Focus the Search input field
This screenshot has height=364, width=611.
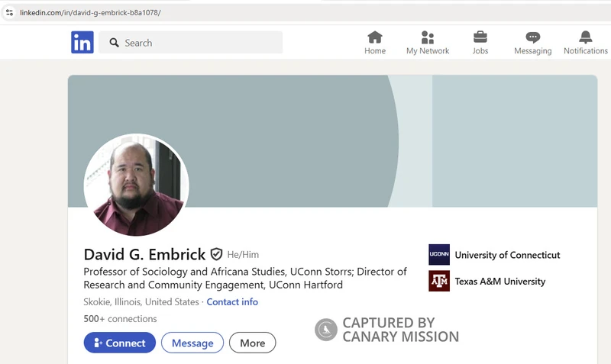point(190,43)
